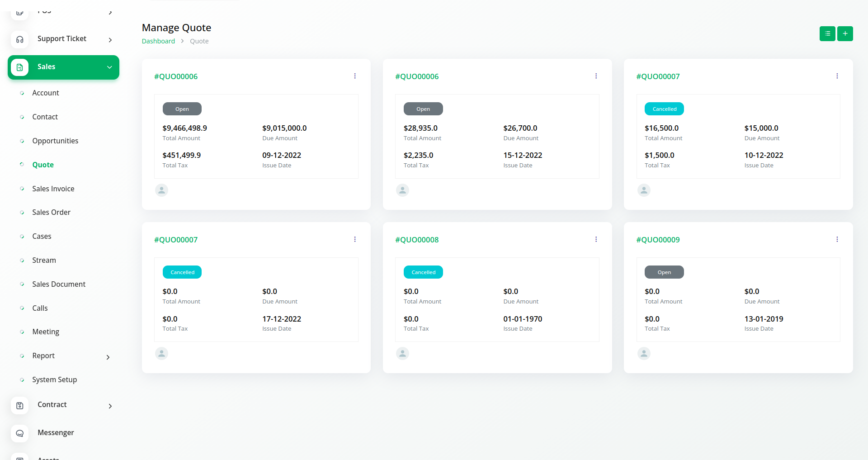Collapse the Sales menu section
The image size is (868, 460).
[109, 67]
